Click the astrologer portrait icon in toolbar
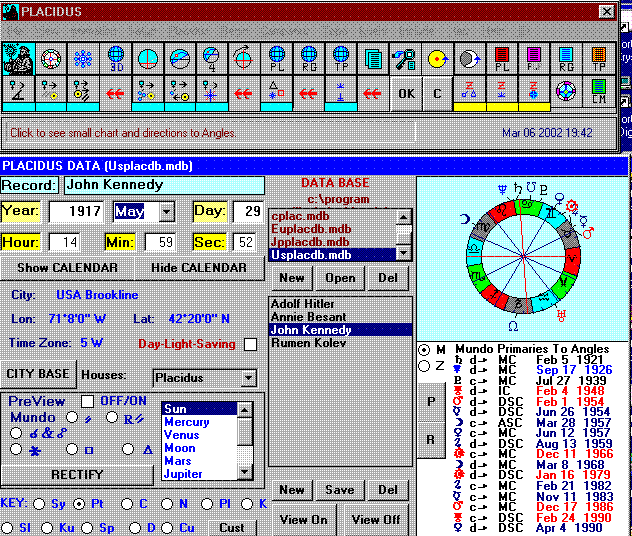Viewport: 632px width, 536px height. pos(18,59)
